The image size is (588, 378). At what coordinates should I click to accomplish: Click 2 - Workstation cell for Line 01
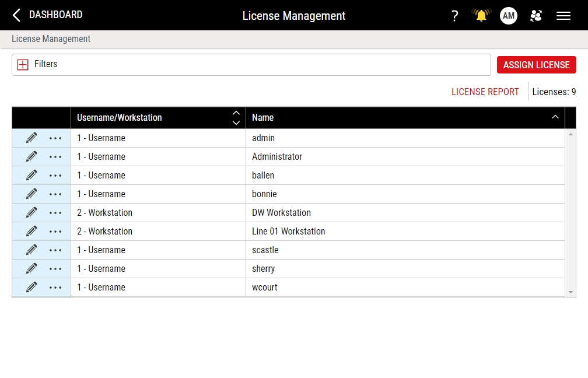[158, 232]
